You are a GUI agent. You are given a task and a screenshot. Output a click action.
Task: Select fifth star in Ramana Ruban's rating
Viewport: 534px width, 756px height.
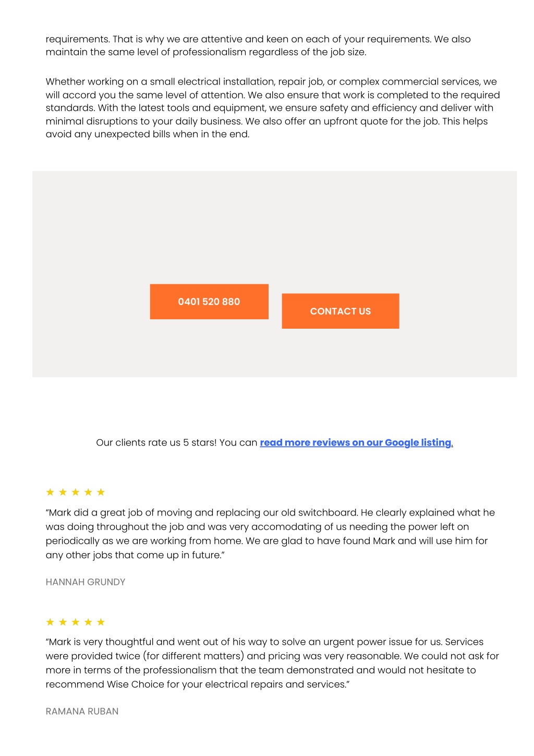(101, 622)
